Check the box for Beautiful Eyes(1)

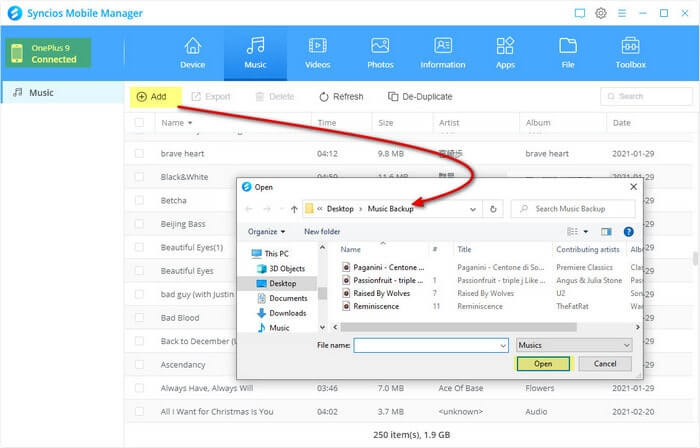[139, 247]
